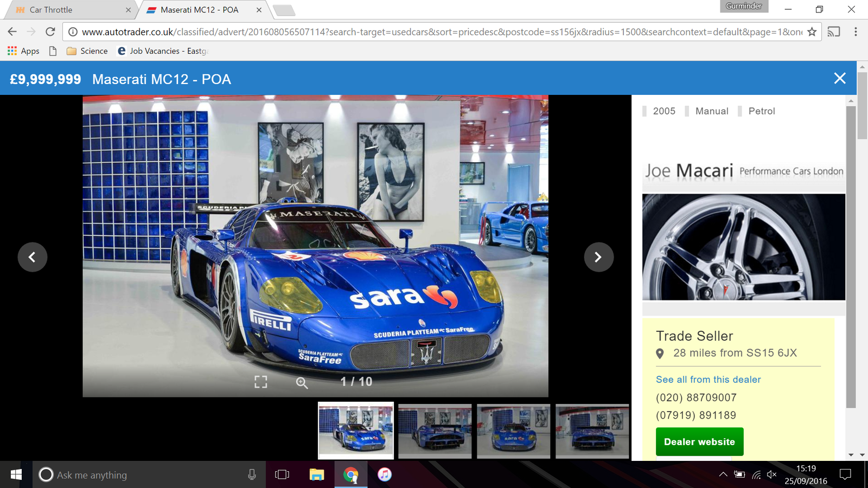Go to previous photo in gallery
This screenshot has height=488, width=868.
[33, 257]
